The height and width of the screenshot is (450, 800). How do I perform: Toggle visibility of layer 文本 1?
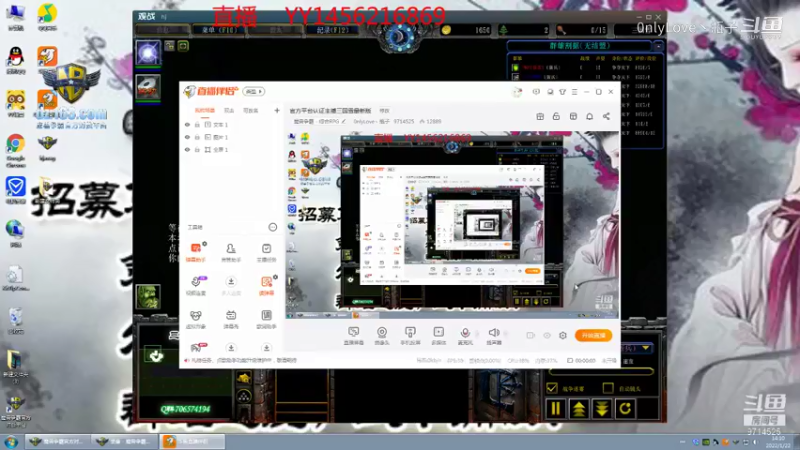coord(187,124)
